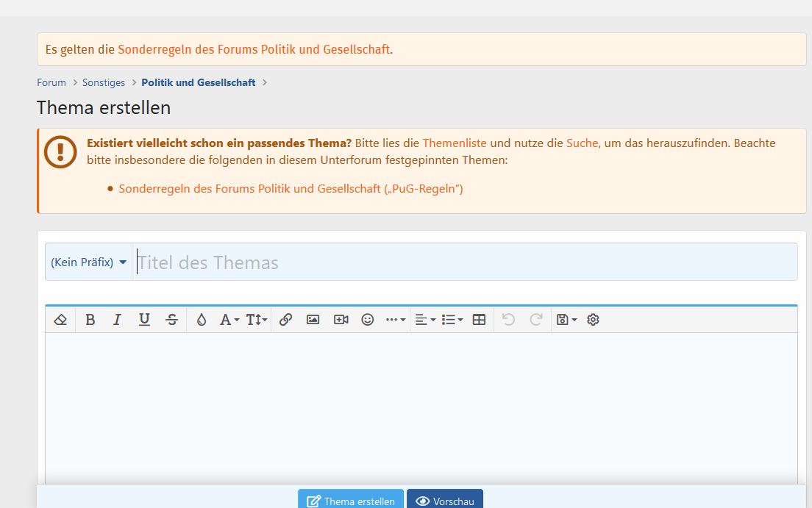
Task: Insert a table
Action: [479, 320]
